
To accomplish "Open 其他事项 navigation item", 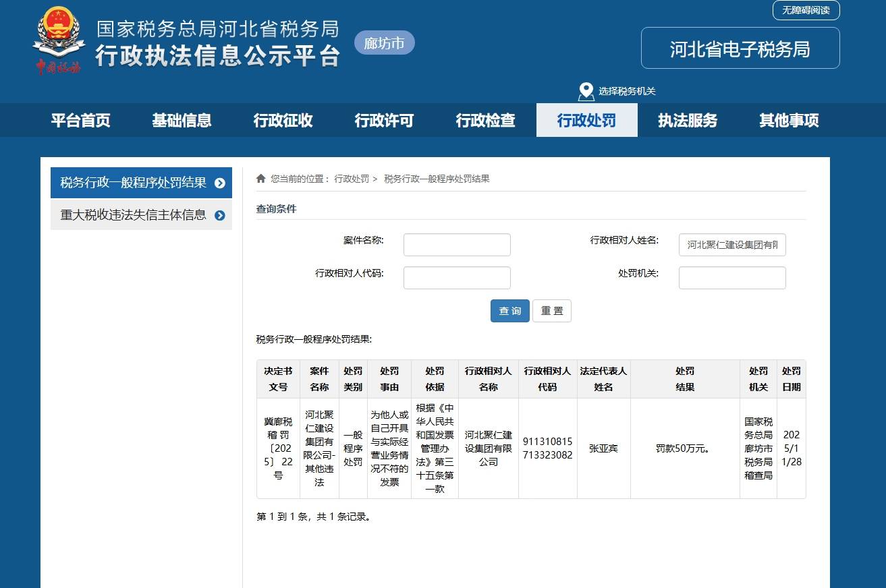I will (x=789, y=121).
